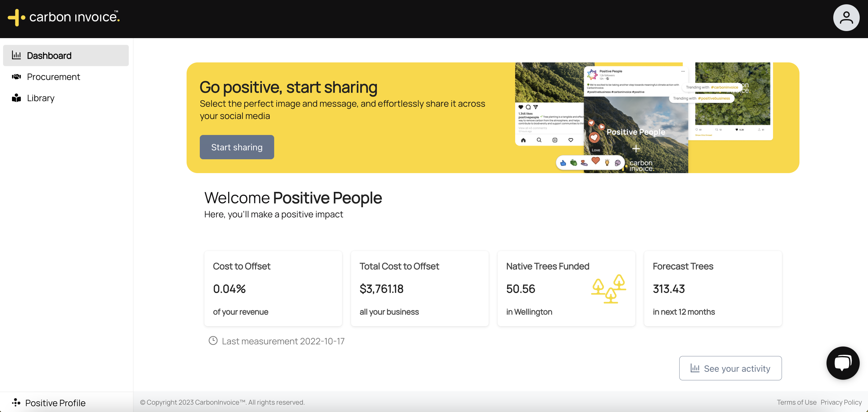Select the Library menu item
This screenshot has width=868, height=412.
point(41,97)
